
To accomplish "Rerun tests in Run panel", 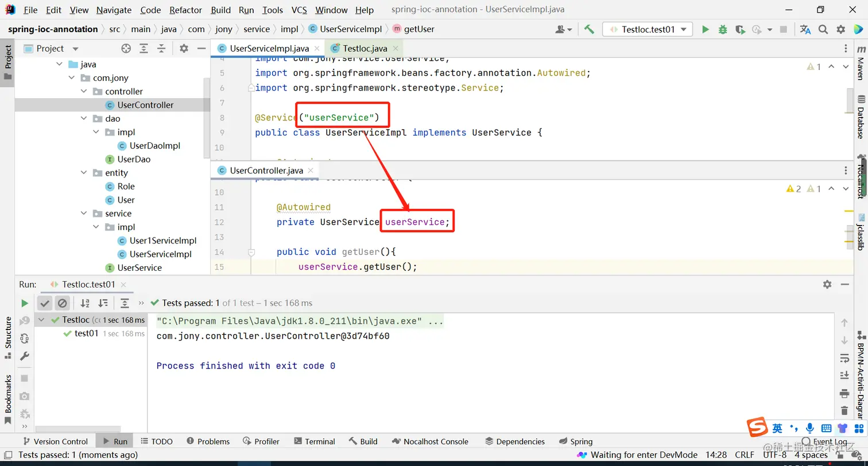I will point(25,303).
